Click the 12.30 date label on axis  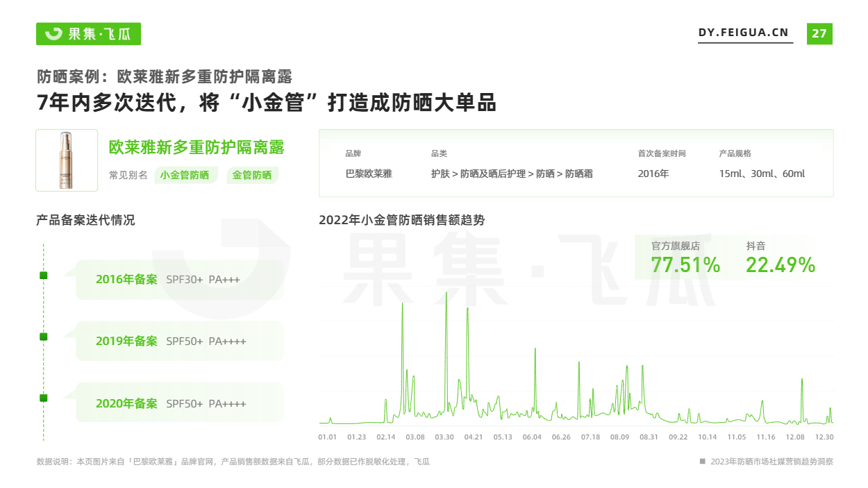pos(824,437)
